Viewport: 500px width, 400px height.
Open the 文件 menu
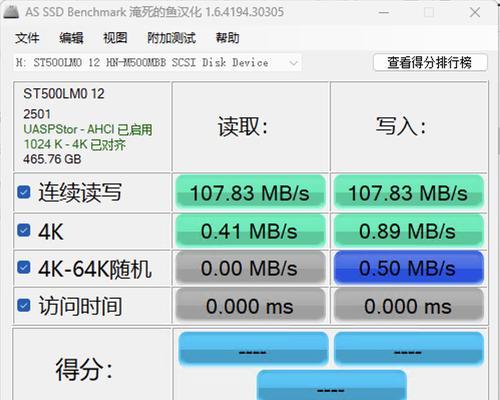coord(27,38)
